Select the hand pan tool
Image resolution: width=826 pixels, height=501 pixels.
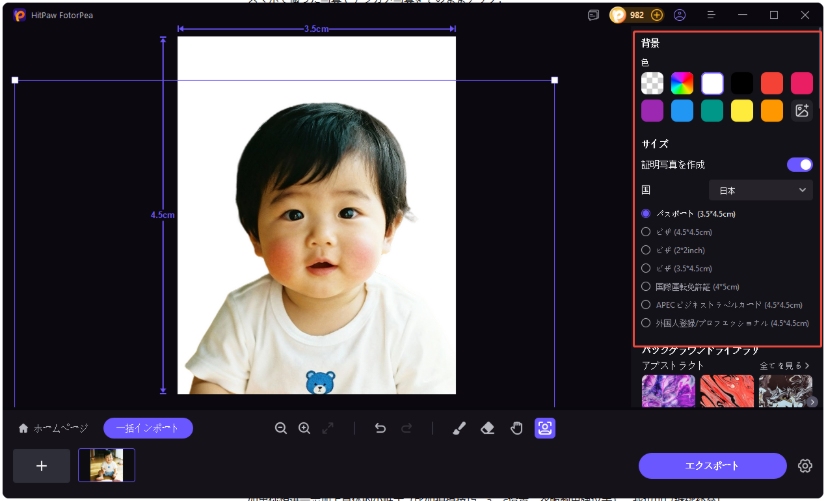[516, 428]
